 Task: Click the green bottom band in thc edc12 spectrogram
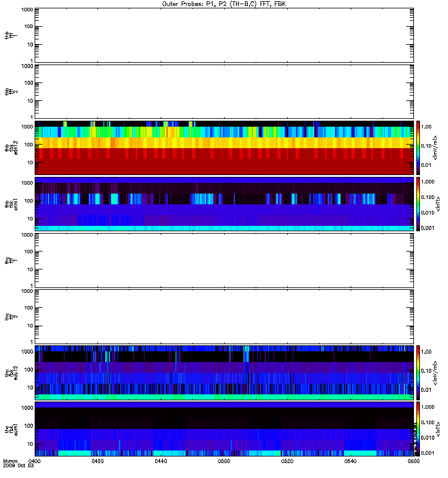click(224, 397)
